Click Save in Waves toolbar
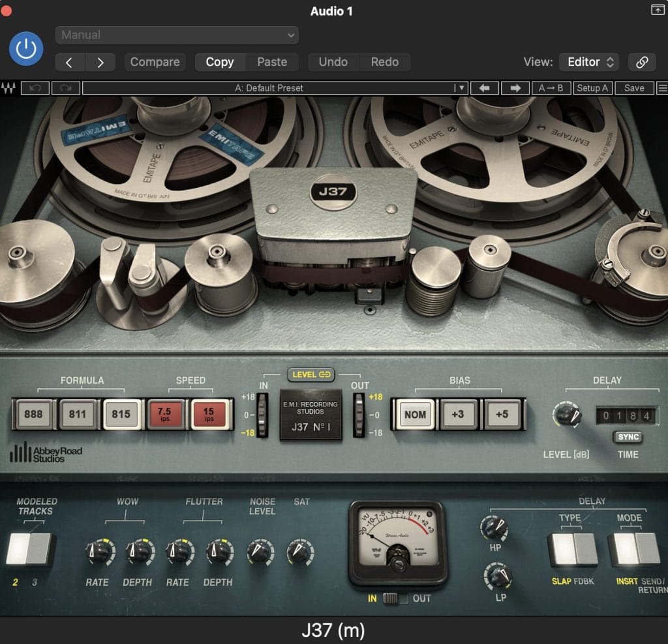The image size is (668, 644). pos(634,88)
